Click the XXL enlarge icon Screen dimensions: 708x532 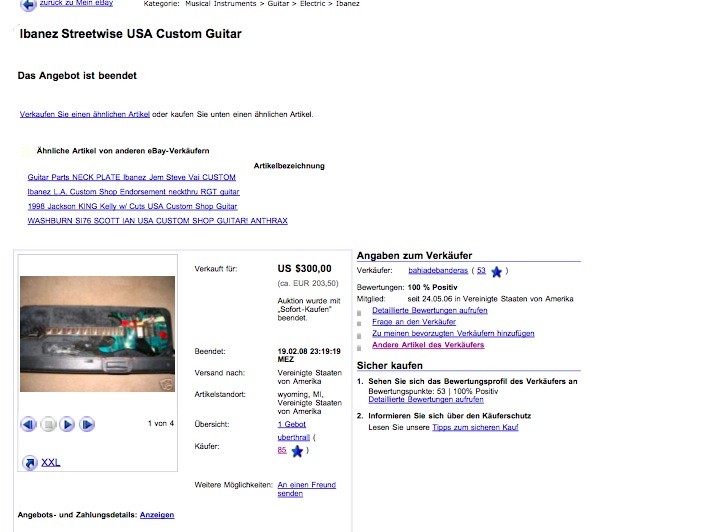click(x=30, y=463)
